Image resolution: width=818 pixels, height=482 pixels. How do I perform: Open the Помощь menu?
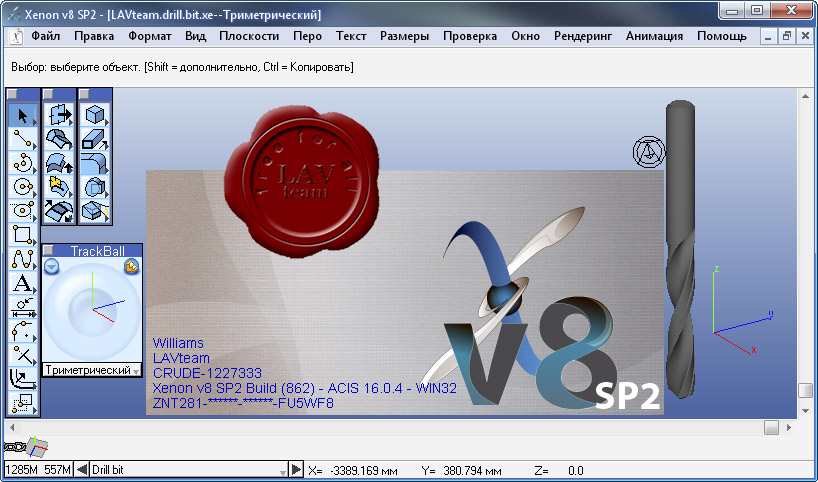coord(721,37)
